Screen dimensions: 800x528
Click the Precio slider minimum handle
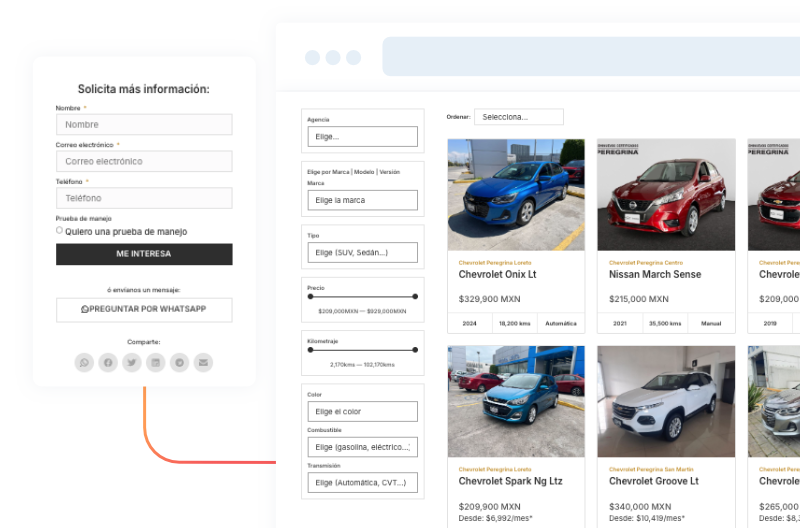(x=310, y=296)
